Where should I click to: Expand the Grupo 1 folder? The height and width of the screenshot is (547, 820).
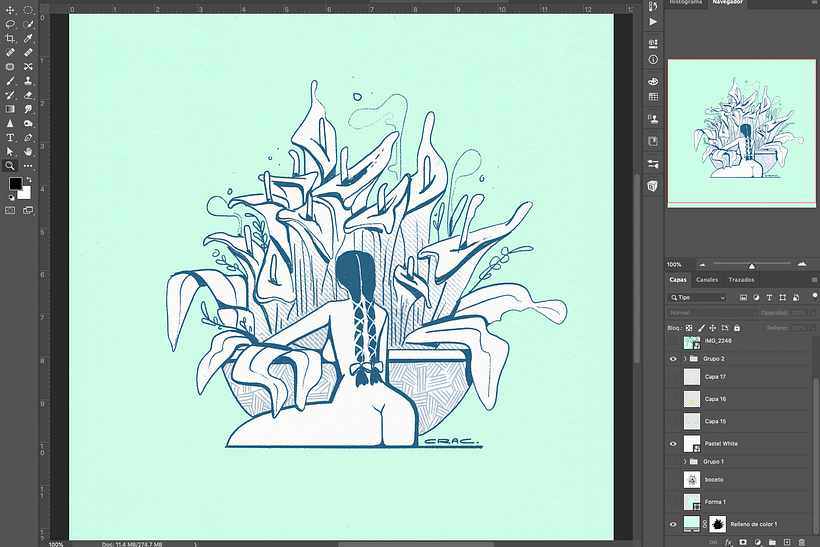[685, 461]
